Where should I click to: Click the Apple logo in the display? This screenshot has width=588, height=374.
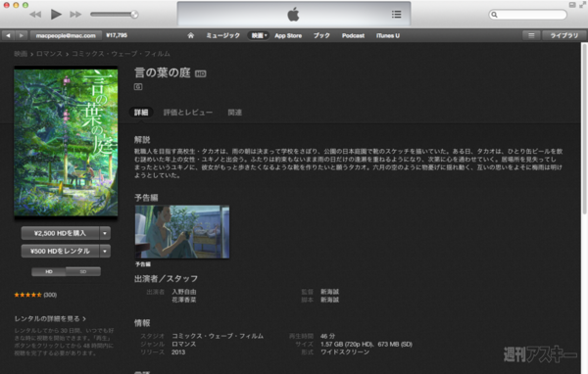[x=294, y=15]
